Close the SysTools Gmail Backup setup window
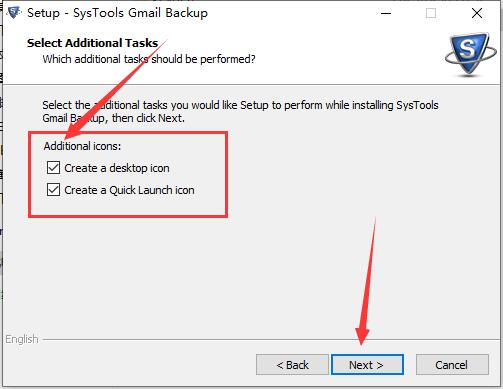 point(477,13)
